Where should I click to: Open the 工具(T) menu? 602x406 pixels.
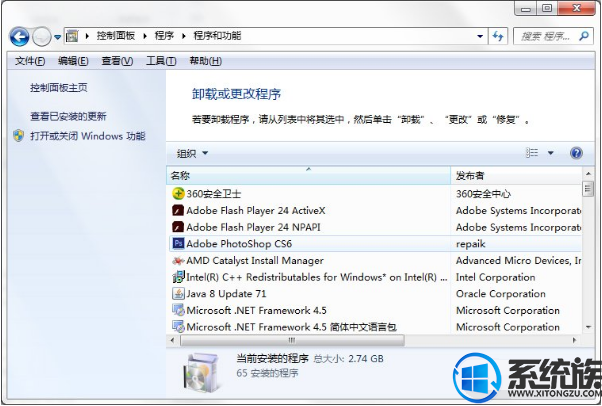[x=161, y=61]
